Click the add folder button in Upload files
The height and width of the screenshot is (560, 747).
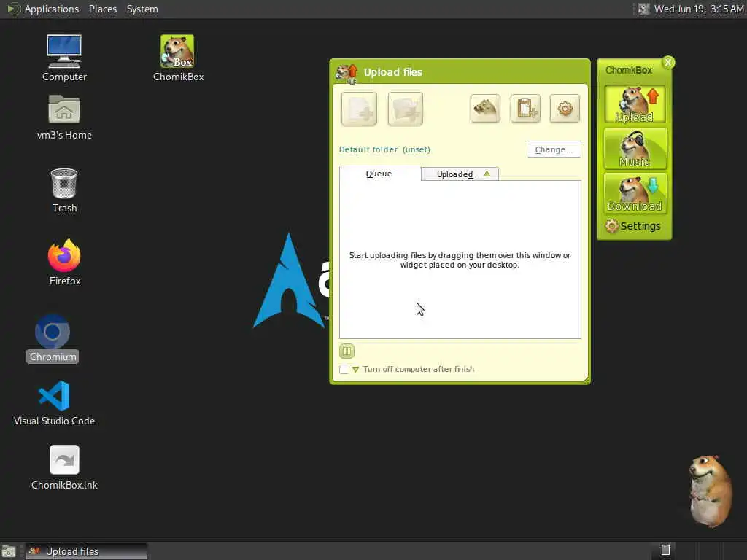coord(406,109)
